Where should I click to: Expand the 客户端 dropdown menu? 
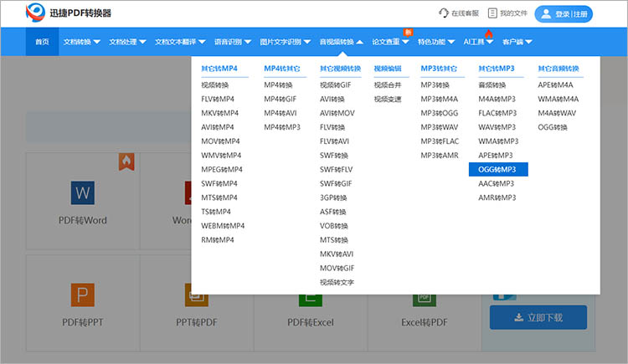(x=517, y=42)
